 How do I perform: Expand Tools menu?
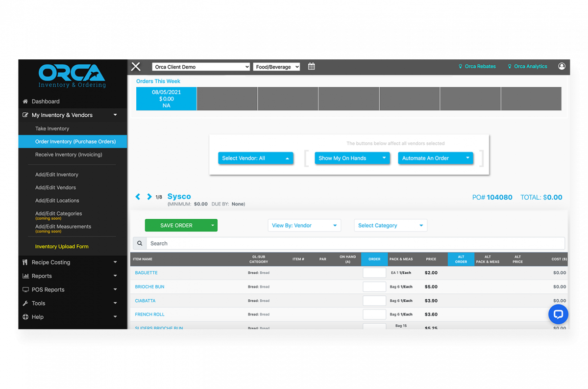(x=73, y=304)
